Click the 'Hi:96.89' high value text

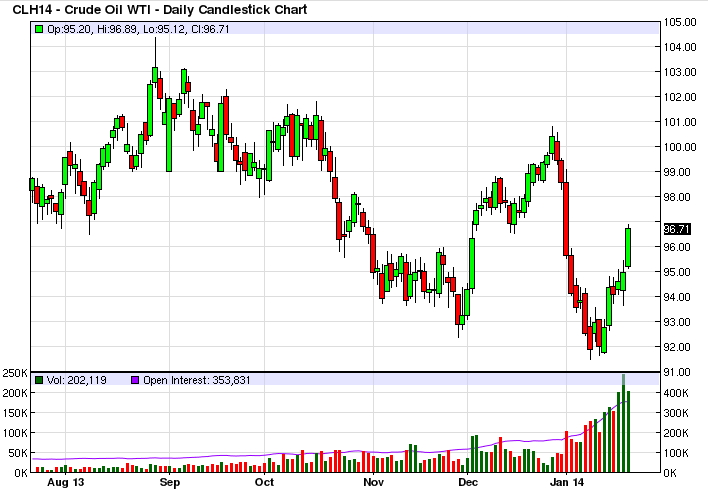coord(118,29)
